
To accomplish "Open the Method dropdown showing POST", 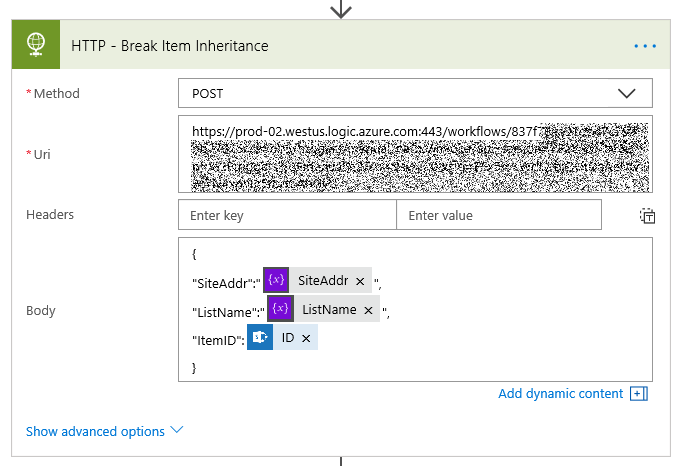I will point(415,93).
